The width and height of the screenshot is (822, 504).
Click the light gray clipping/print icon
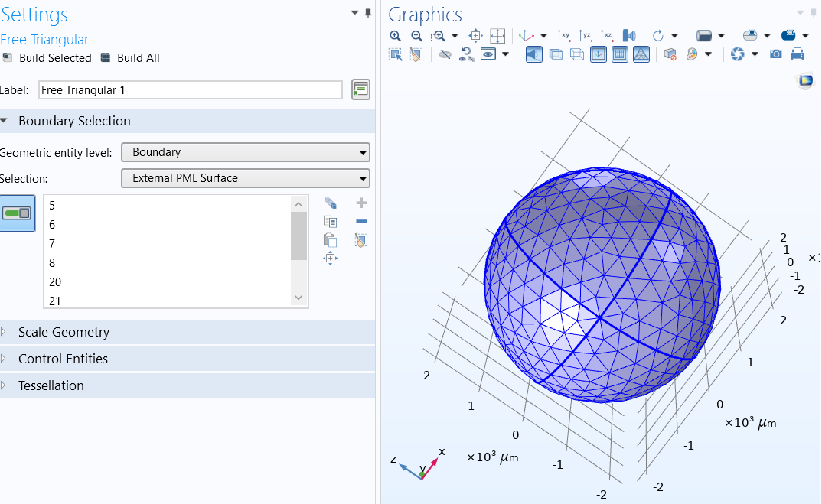pyautogui.click(x=750, y=36)
